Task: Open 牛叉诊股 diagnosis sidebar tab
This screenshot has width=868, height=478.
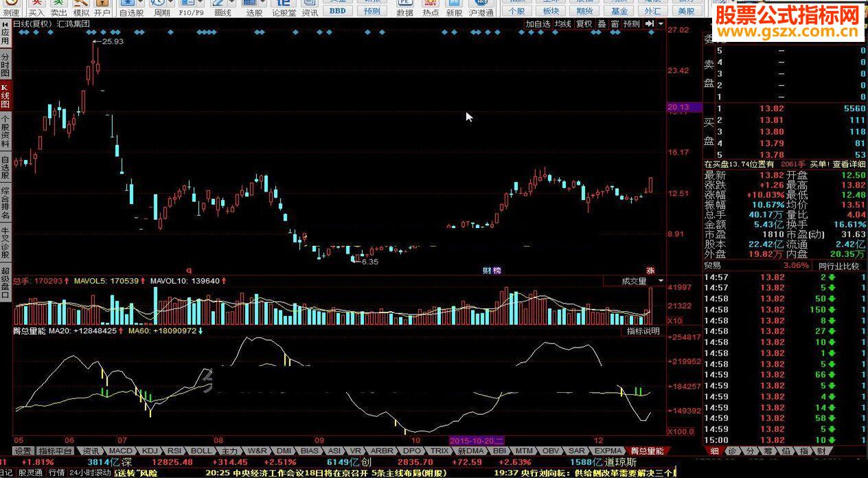Action: 5,242
